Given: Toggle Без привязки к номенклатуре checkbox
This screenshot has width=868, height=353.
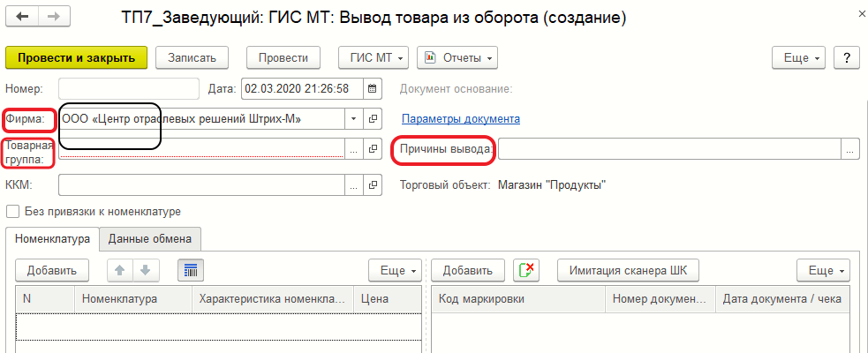Looking at the screenshot, I should point(11,211).
